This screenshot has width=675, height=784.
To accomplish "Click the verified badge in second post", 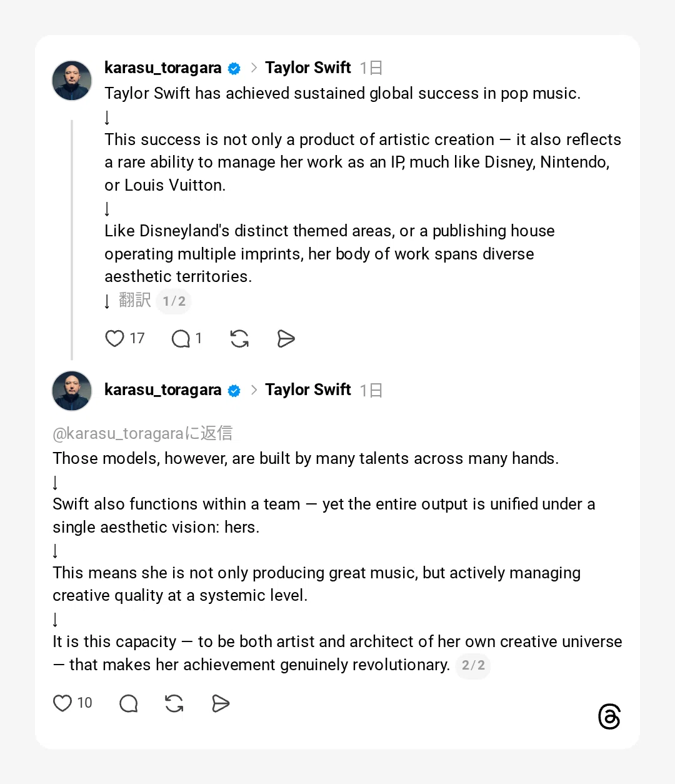I will [234, 391].
